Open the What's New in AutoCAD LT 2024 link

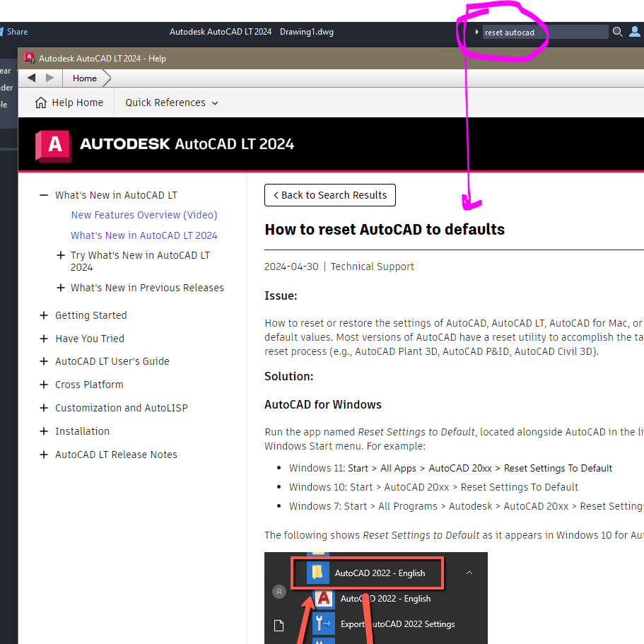tap(144, 235)
